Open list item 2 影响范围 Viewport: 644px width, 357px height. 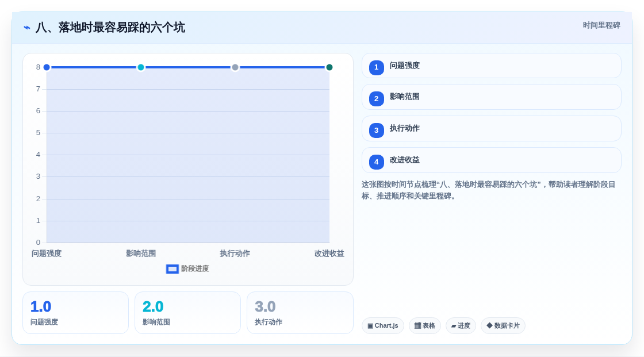click(x=491, y=97)
